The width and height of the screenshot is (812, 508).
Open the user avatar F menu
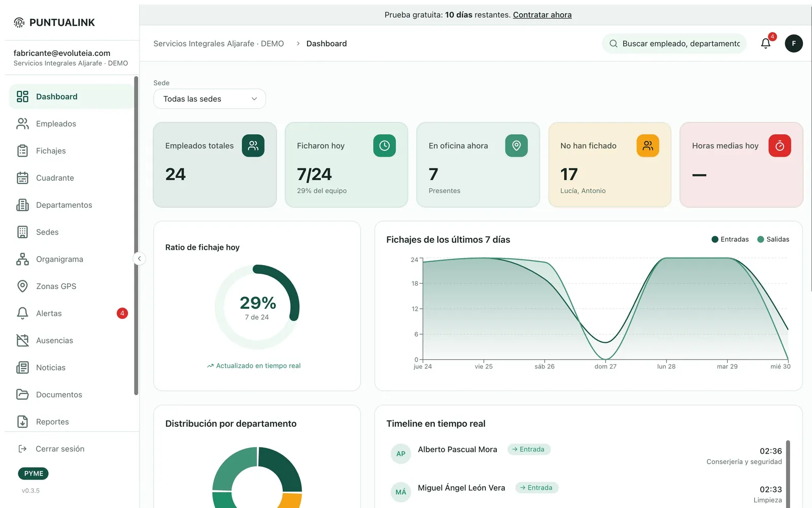click(x=794, y=44)
